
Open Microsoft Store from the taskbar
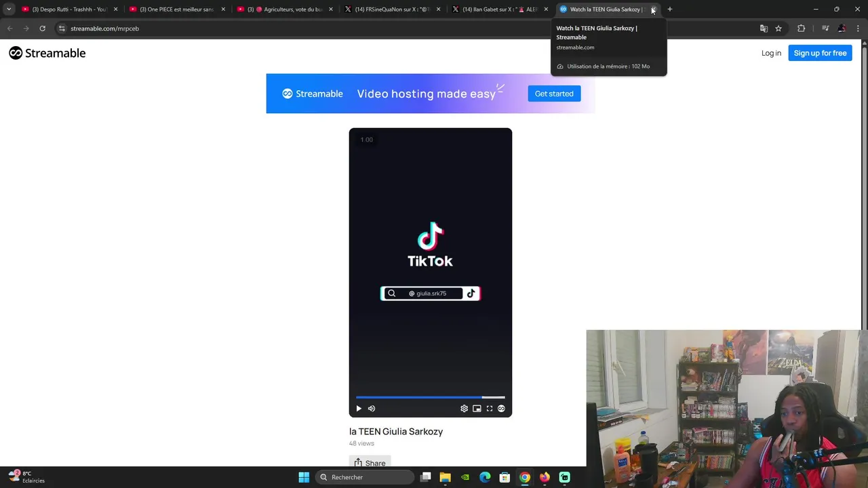tap(505, 477)
